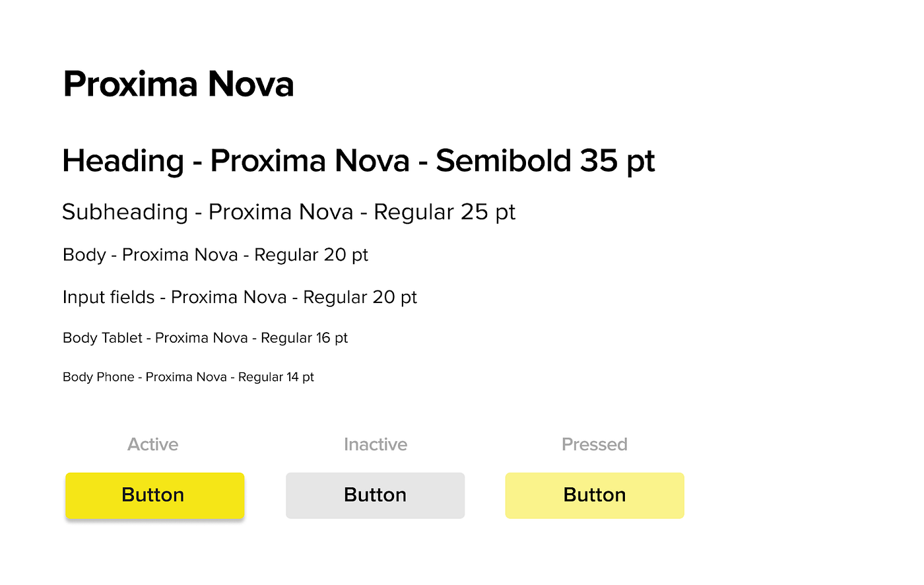Click the text 35 pt
Screen dimensions: 924x585
click(x=617, y=161)
